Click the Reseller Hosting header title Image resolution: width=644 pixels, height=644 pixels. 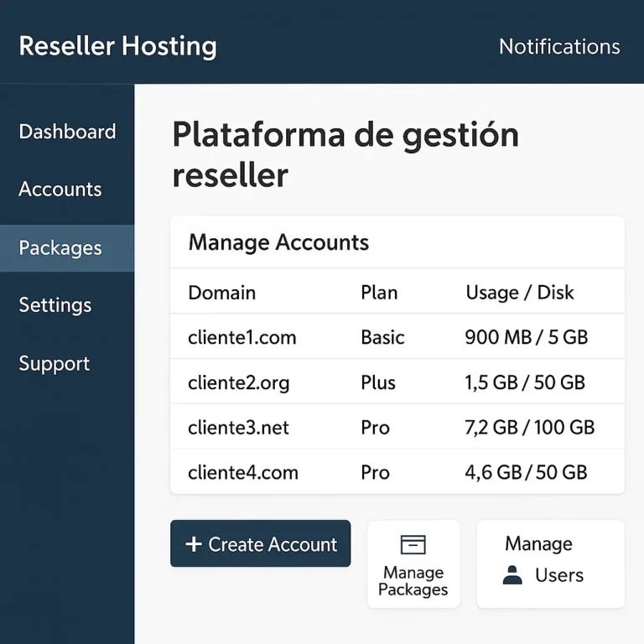click(117, 46)
